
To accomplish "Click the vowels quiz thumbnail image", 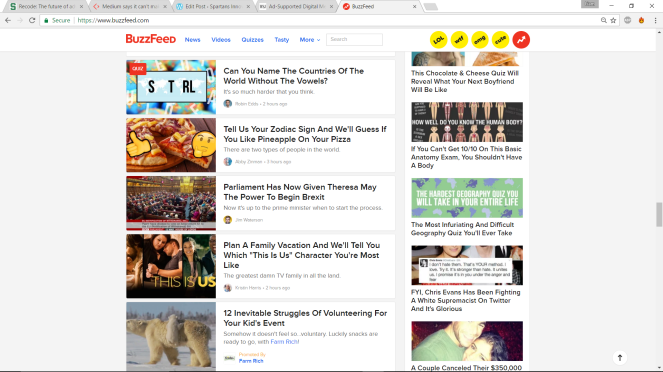I will (x=171, y=87).
